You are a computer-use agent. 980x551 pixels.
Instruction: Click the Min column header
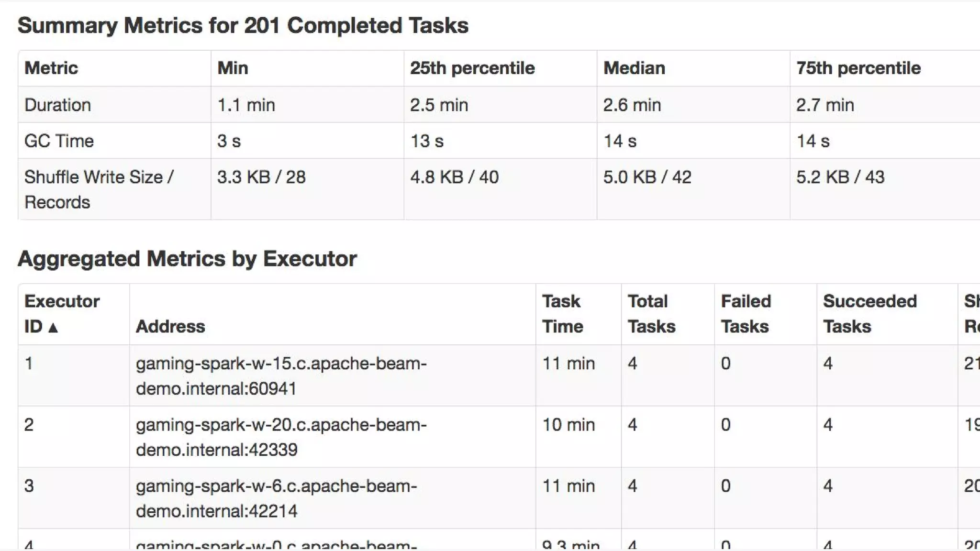233,68
